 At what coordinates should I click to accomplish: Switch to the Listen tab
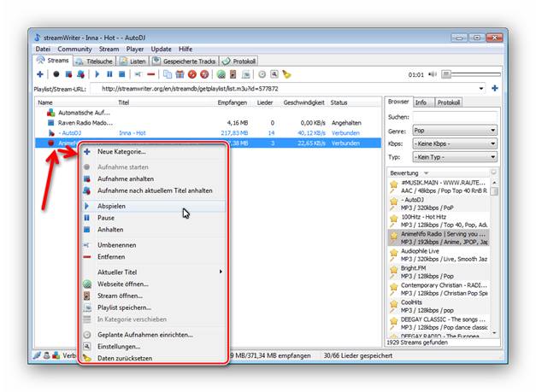click(x=133, y=61)
